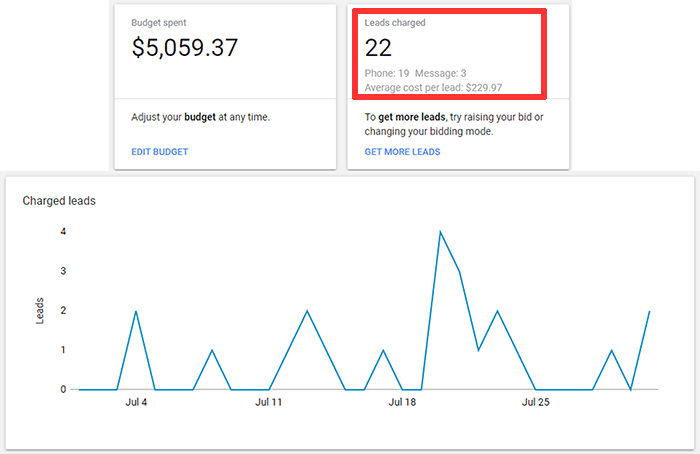Click the EDIT BUDGET link
This screenshot has width=700, height=454.
(x=159, y=152)
